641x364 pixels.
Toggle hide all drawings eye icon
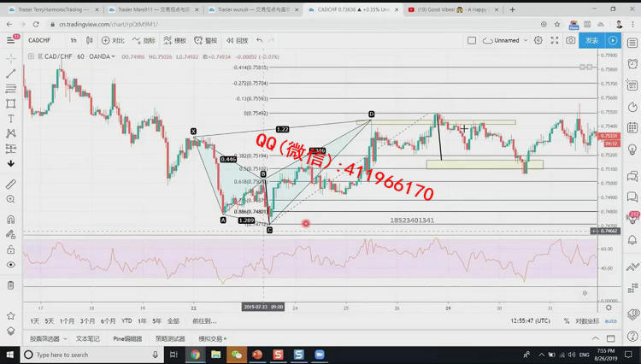[11, 265]
